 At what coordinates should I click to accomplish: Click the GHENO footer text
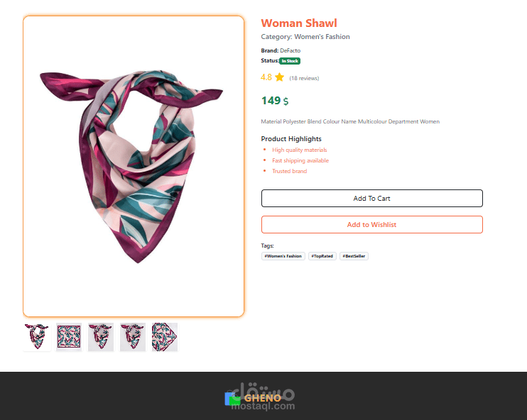[263, 398]
